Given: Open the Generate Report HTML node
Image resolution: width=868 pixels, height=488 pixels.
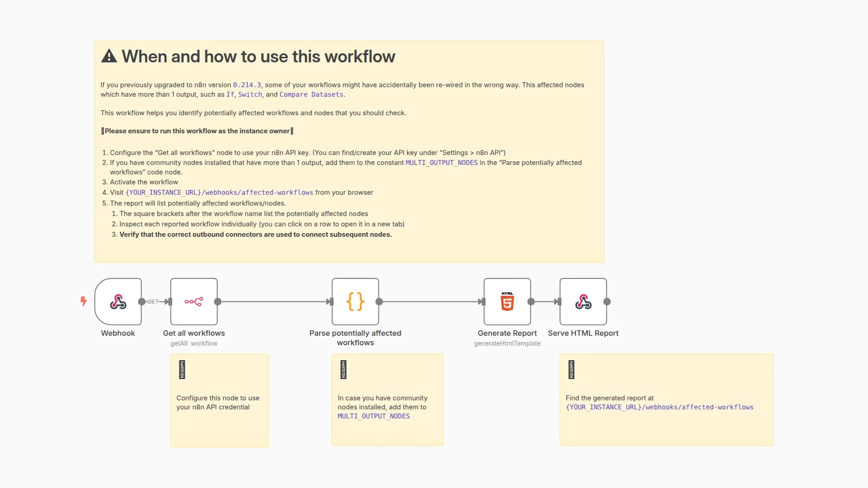Looking at the screenshot, I should point(507,301).
